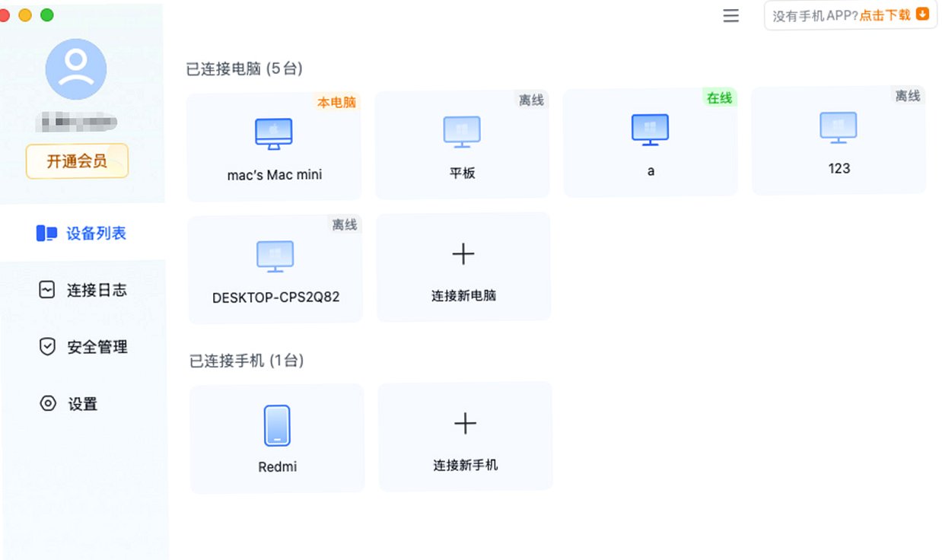Click the user avatar icon
Viewport: 942px width, 560px height.
click(x=76, y=69)
